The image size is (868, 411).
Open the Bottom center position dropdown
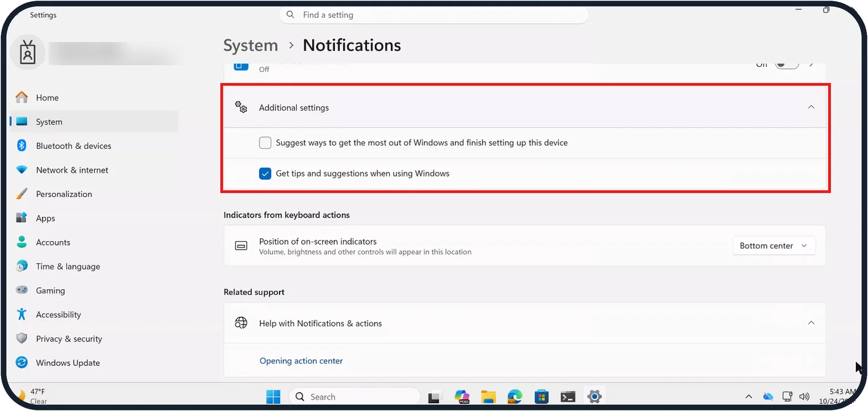[774, 246]
